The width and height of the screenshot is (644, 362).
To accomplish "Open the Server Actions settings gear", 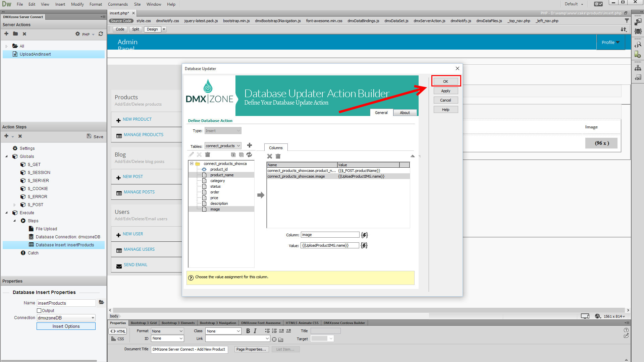I will click(77, 34).
